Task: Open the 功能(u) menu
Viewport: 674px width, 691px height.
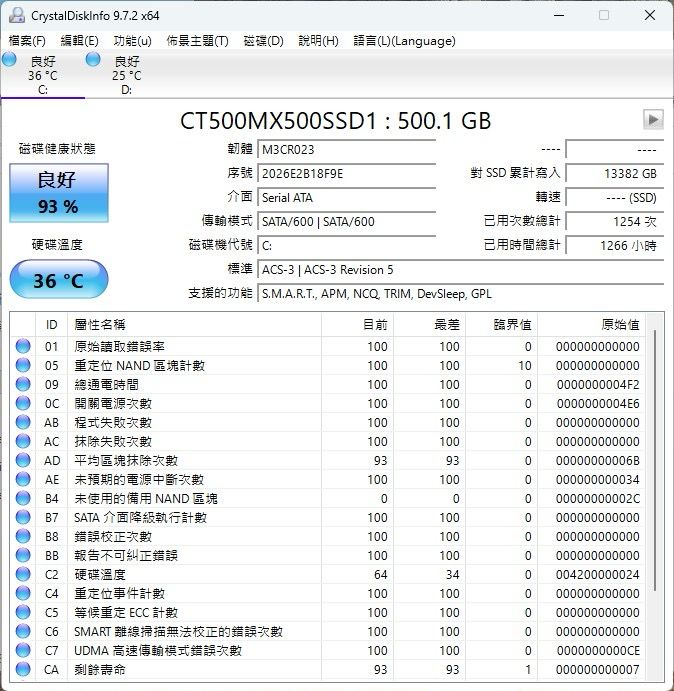Action: 132,41
